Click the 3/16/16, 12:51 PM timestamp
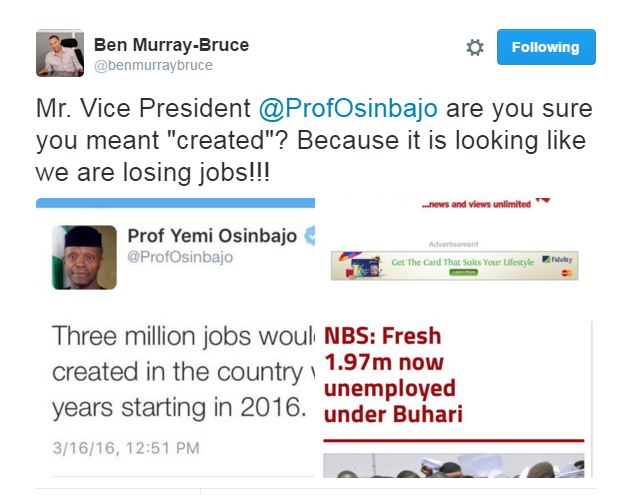 (x=126, y=447)
